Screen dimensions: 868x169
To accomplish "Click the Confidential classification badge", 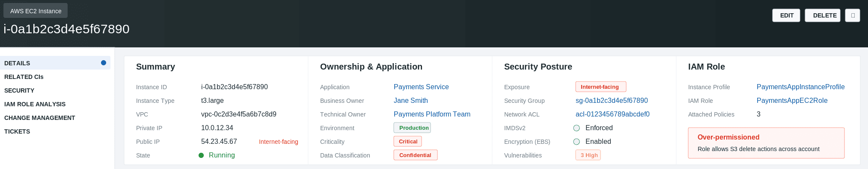I will (416, 155).
